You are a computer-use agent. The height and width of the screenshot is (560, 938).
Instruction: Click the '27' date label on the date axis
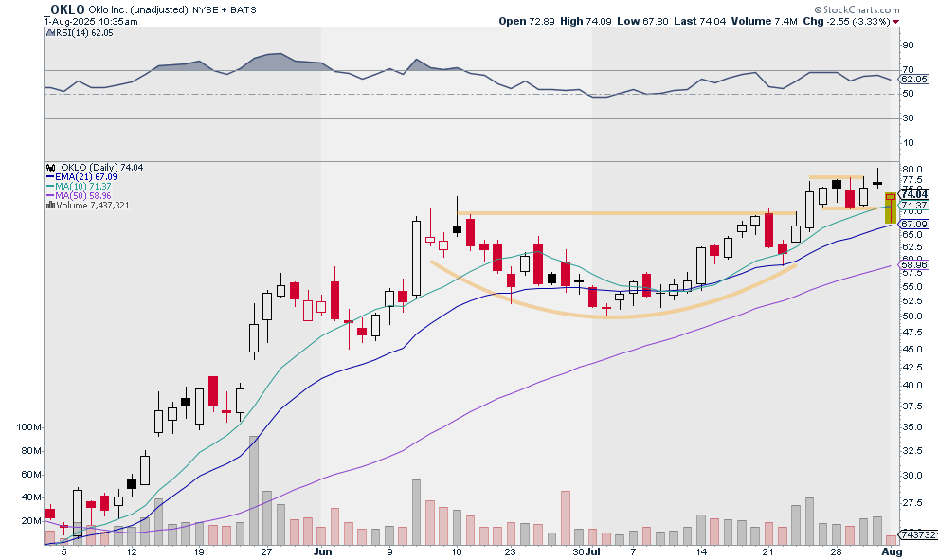(x=266, y=552)
